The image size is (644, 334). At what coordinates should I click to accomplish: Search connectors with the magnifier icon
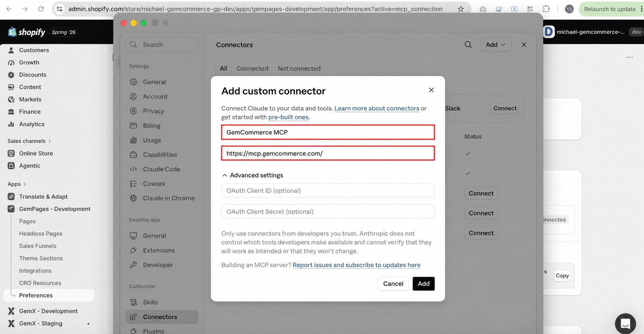point(468,45)
